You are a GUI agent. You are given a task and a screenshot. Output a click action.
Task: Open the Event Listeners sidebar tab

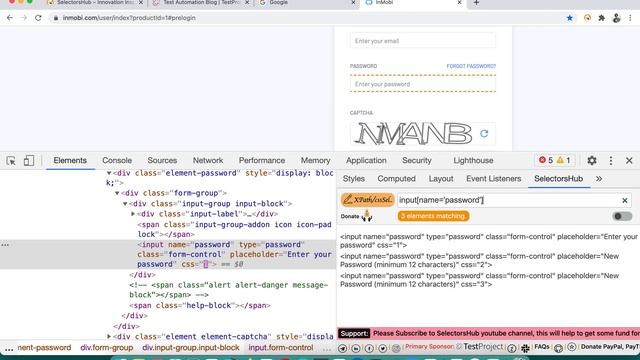click(493, 179)
